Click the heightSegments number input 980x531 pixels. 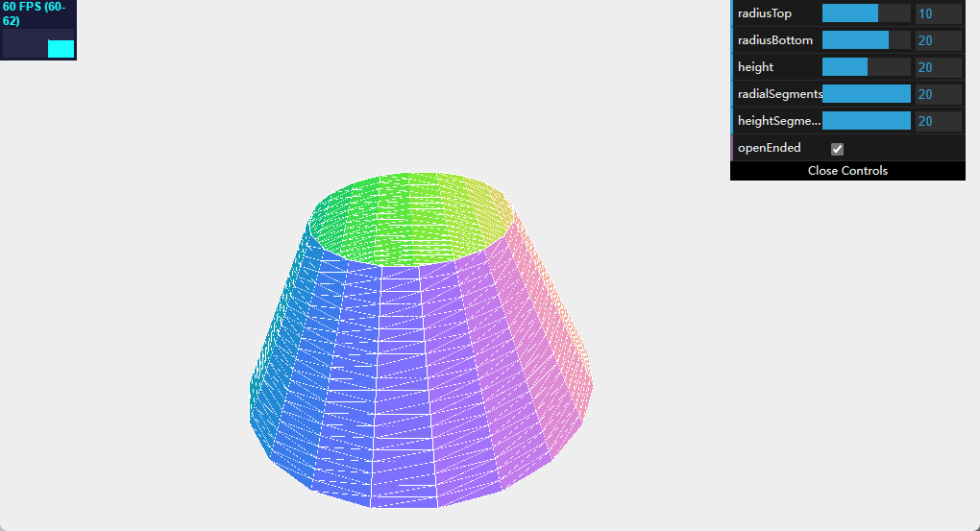tap(938, 121)
